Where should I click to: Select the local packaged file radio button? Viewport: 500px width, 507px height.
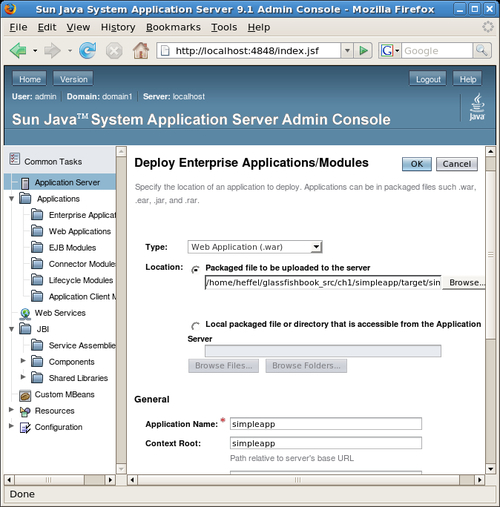tap(195, 326)
